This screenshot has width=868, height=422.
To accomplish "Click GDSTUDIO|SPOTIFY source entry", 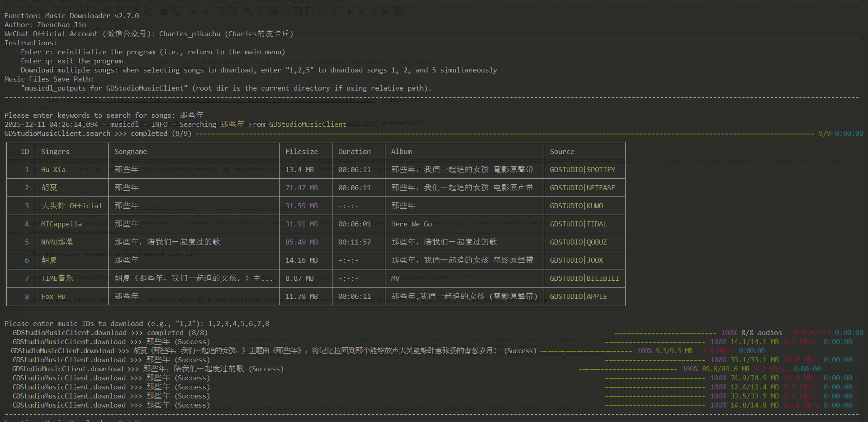I will [582, 170].
